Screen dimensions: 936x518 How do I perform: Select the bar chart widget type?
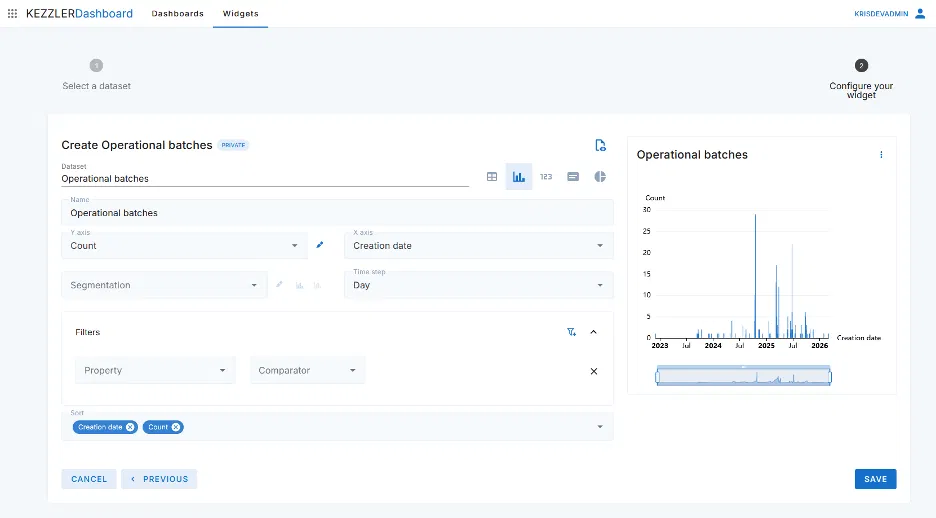519,177
